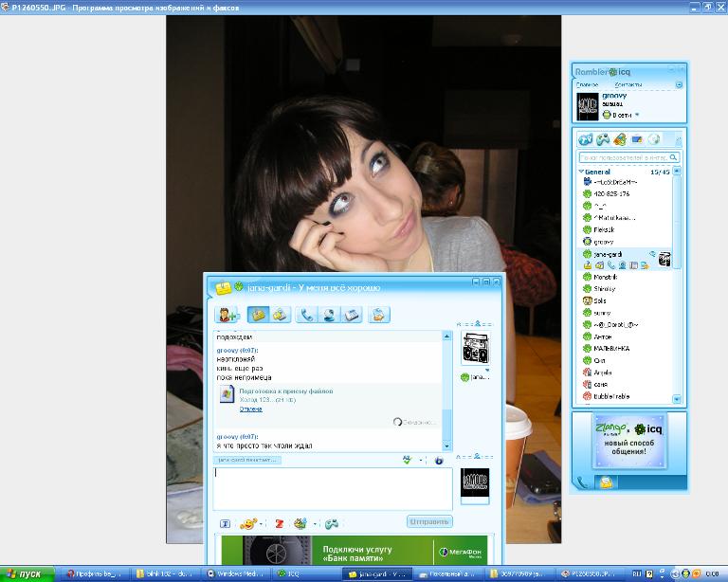Open the smiley picker dropdown arrow
The image size is (728, 582).
[x=261, y=524]
